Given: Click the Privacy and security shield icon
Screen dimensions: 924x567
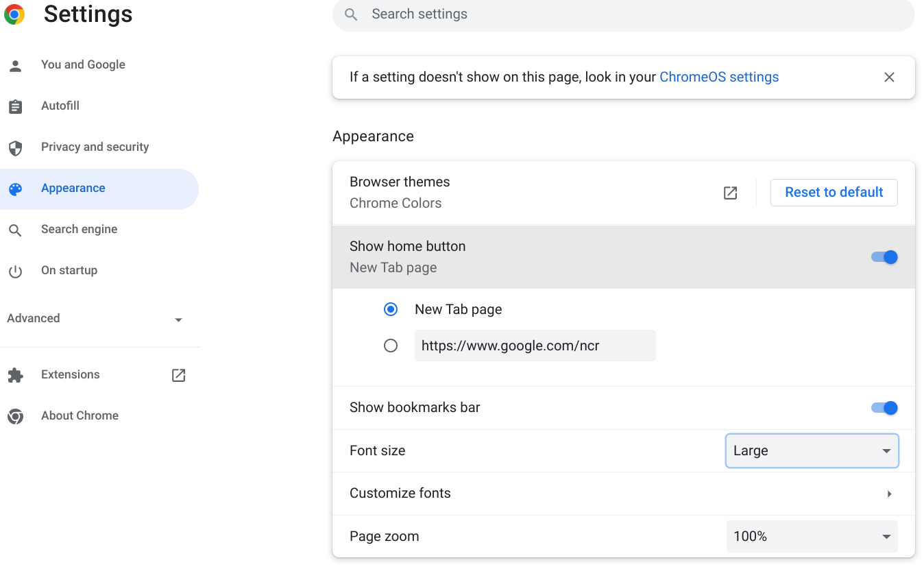Looking at the screenshot, I should point(15,148).
